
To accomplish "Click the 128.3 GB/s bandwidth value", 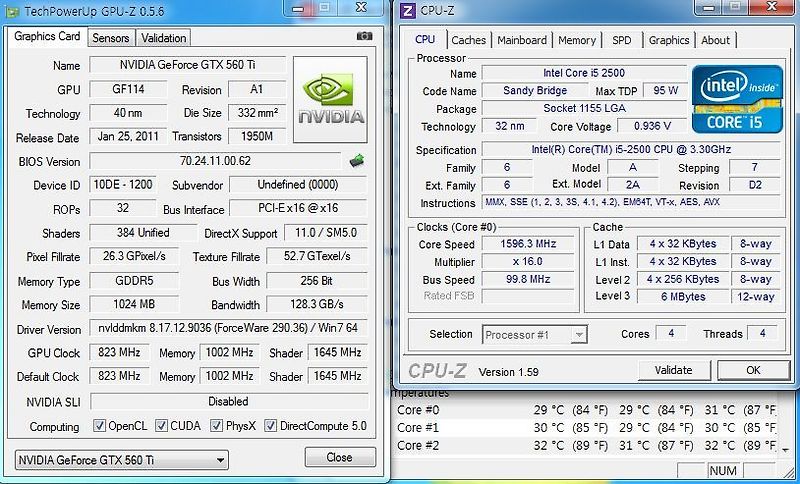I will coord(317,304).
